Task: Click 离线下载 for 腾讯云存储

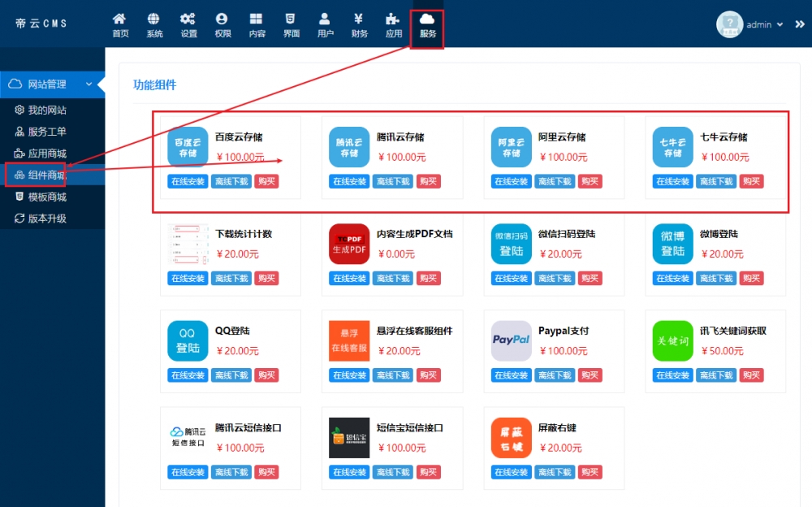Action: click(x=393, y=181)
